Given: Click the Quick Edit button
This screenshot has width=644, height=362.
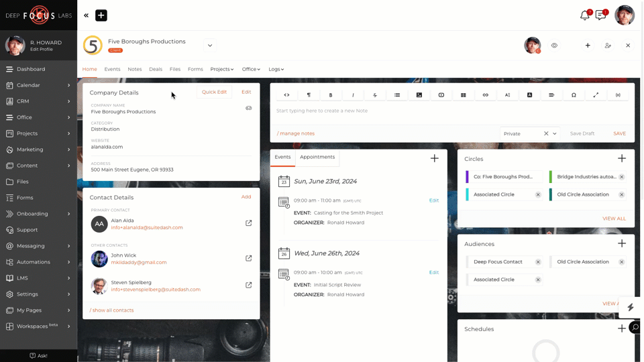Looking at the screenshot, I should (214, 92).
